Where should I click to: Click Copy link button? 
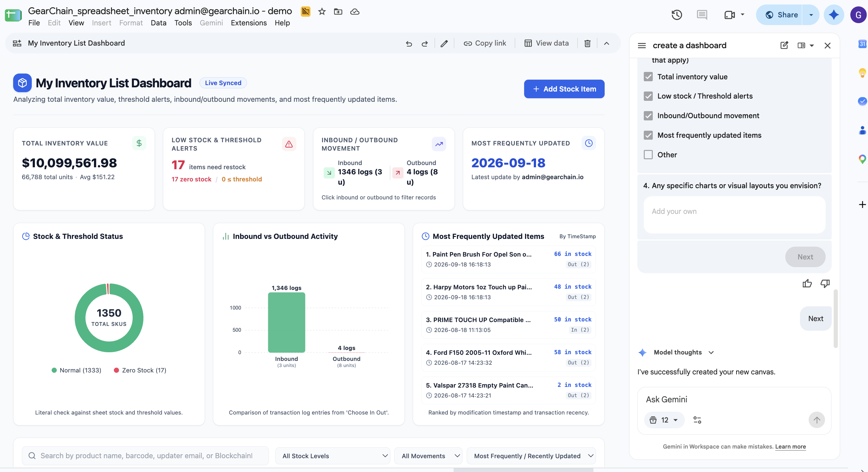[x=485, y=44]
